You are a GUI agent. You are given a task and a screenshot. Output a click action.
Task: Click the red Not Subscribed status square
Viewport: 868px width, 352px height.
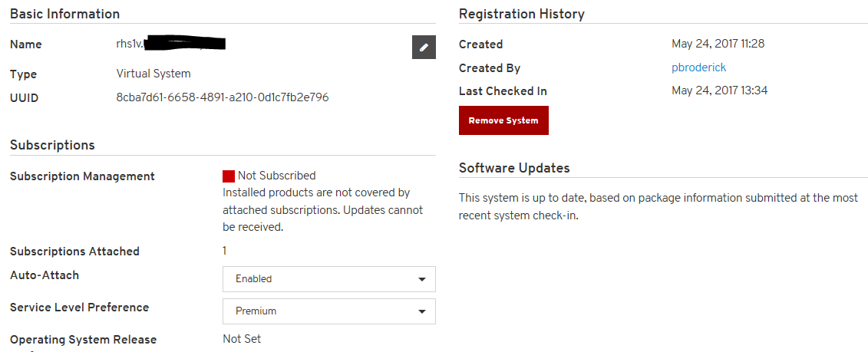pos(229,176)
